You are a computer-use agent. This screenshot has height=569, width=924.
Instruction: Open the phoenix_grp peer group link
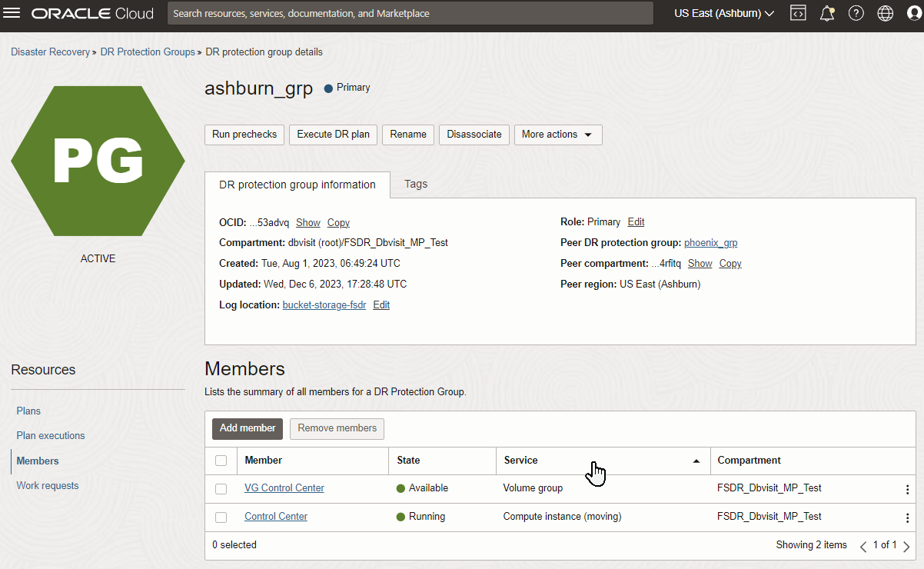pos(711,243)
